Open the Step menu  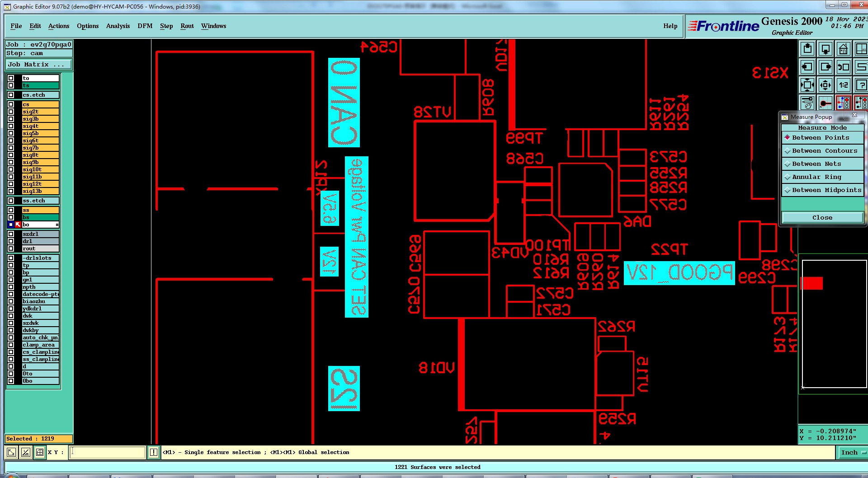coord(166,26)
